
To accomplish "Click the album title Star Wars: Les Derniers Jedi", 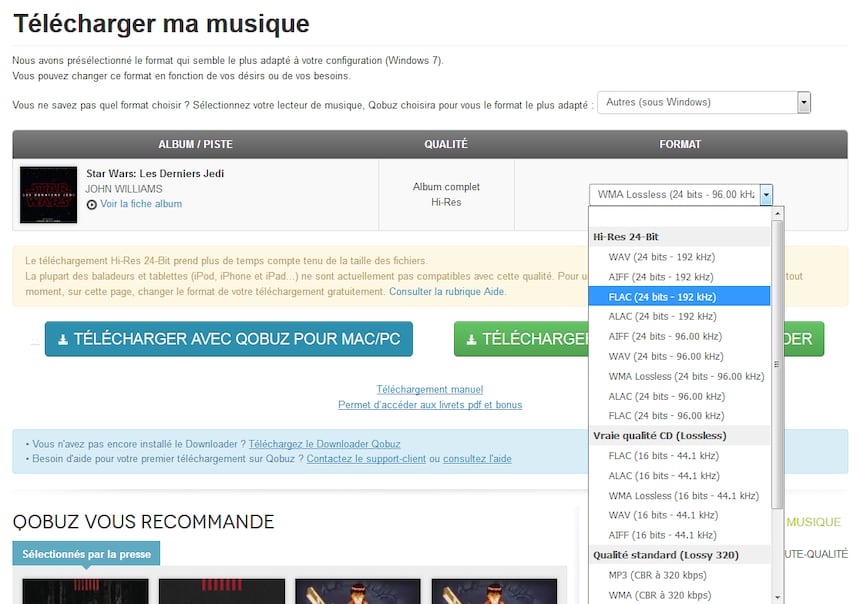I will [155, 173].
